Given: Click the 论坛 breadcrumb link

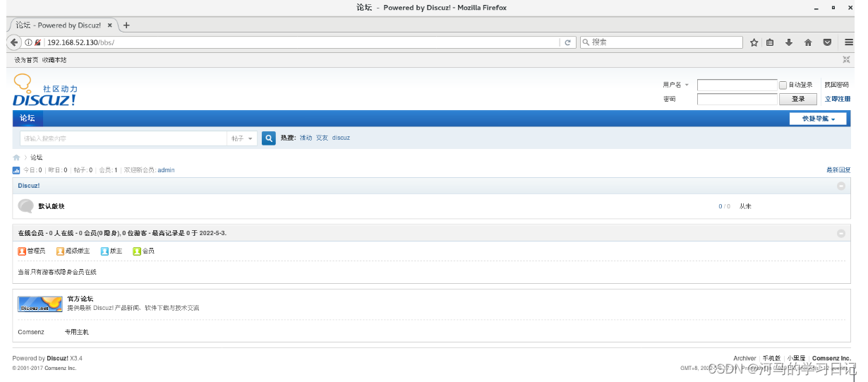Looking at the screenshot, I should 36,157.
